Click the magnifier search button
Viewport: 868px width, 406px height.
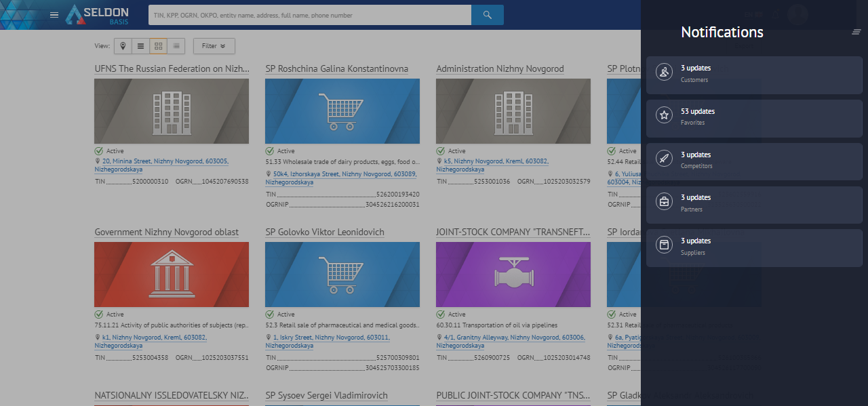488,15
